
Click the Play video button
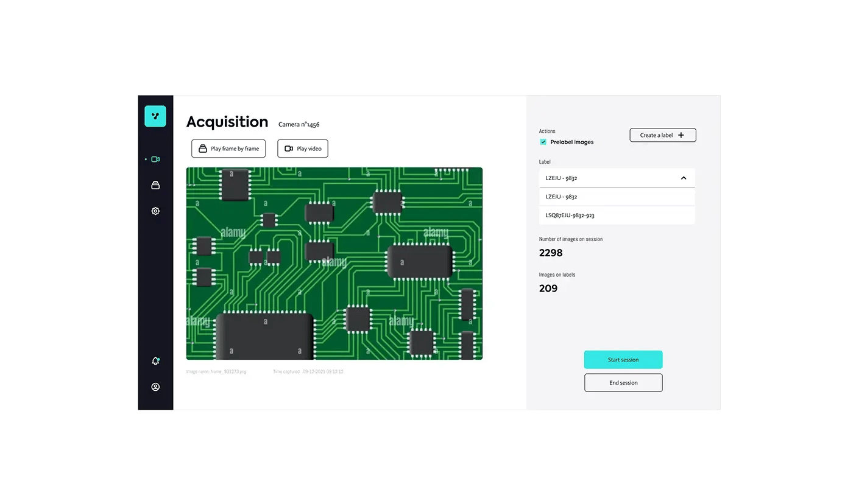[303, 149]
